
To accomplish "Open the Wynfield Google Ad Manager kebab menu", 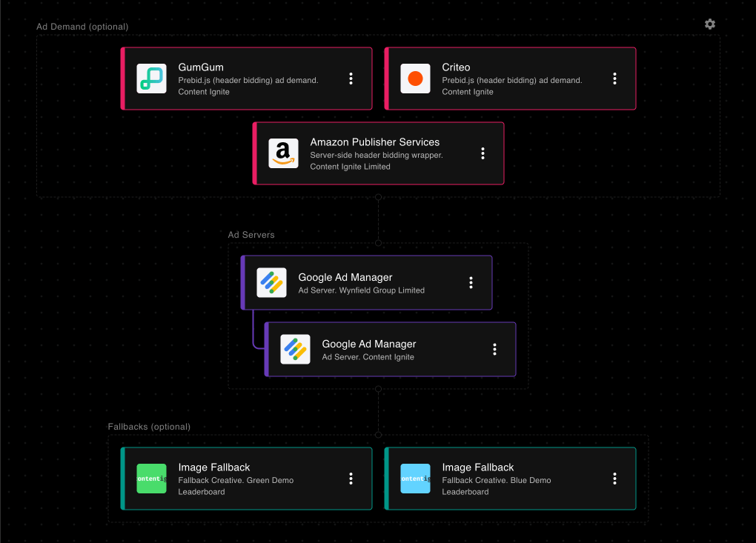I will tap(471, 282).
